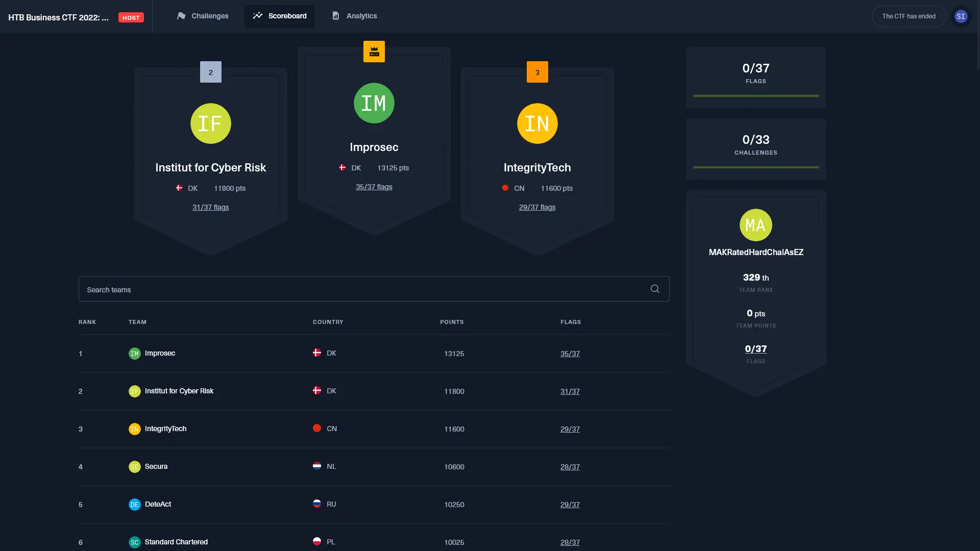Click the IM avatar for Improsec in the table
This screenshot has height=551, width=980.
pos(134,353)
